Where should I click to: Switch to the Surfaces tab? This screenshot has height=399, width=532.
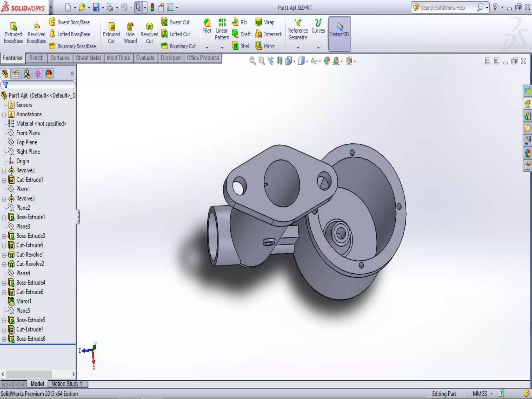point(60,58)
